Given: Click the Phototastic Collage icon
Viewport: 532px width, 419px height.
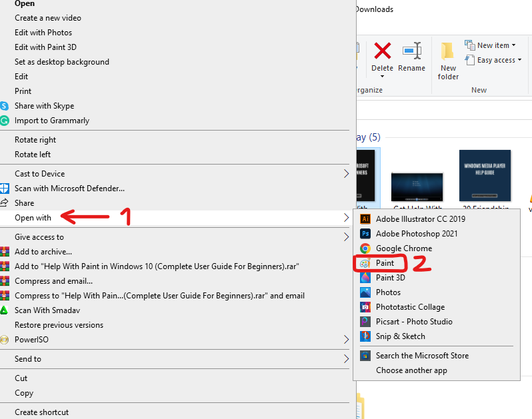Looking at the screenshot, I should (x=365, y=307).
